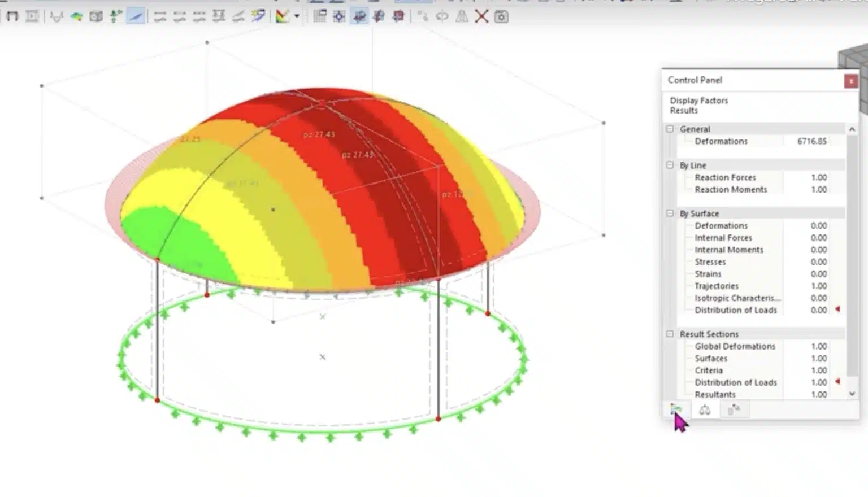
Task: Switch to the color scale tab in Control Panel
Action: tap(676, 409)
